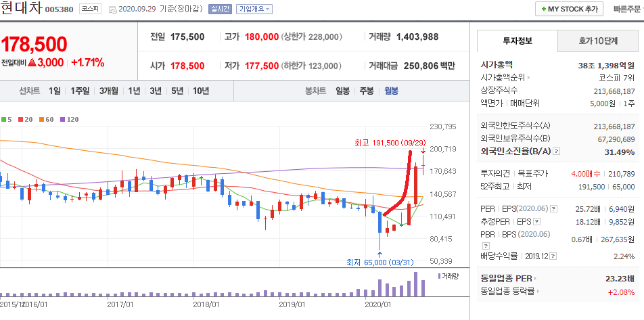Open the 추정PER EPS help icon
This screenshot has width=644, height=320.
coord(537,222)
